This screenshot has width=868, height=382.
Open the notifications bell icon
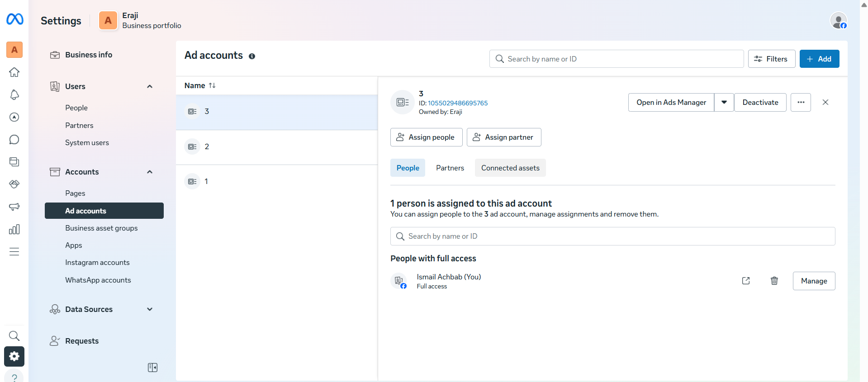[x=14, y=94]
